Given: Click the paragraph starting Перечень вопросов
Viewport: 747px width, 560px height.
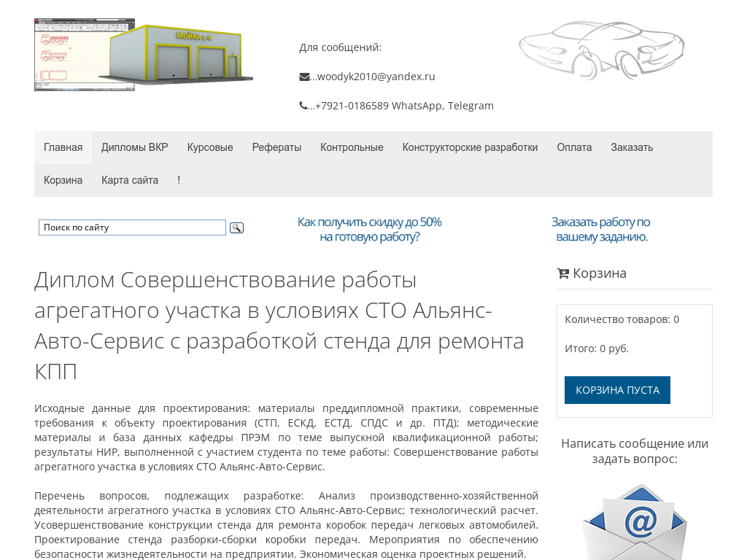Looking at the screenshot, I should 286,525.
